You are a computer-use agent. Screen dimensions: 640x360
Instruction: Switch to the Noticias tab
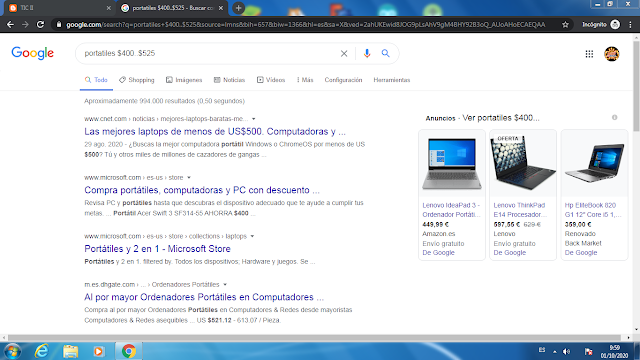(x=229, y=80)
